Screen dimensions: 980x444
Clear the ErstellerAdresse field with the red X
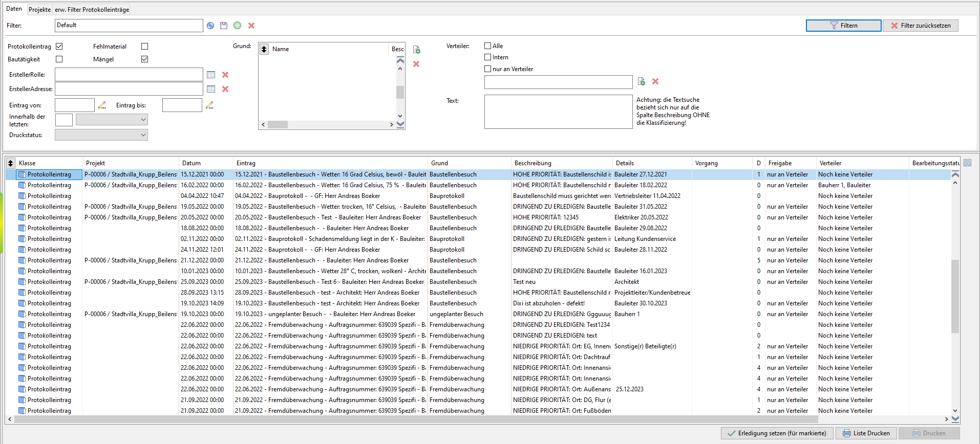click(x=225, y=89)
